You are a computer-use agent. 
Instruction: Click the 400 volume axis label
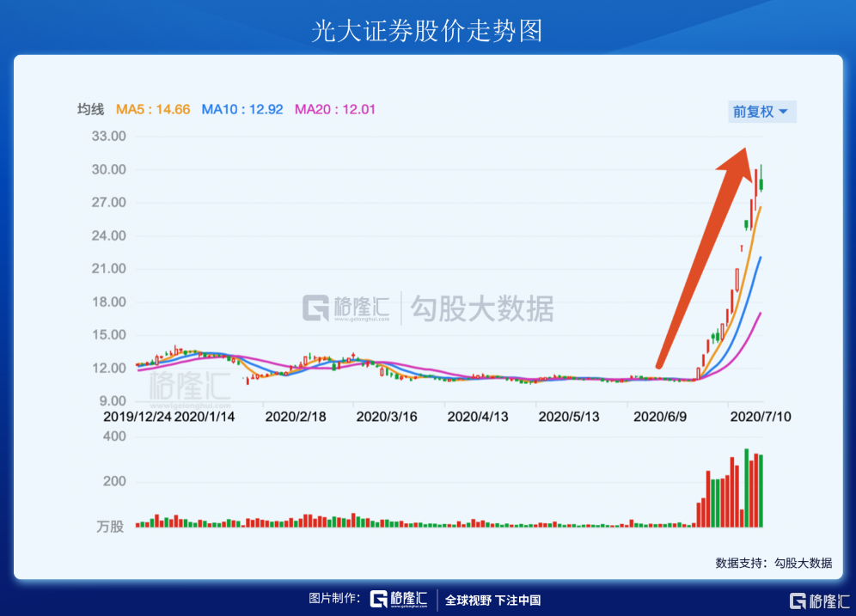point(114,436)
